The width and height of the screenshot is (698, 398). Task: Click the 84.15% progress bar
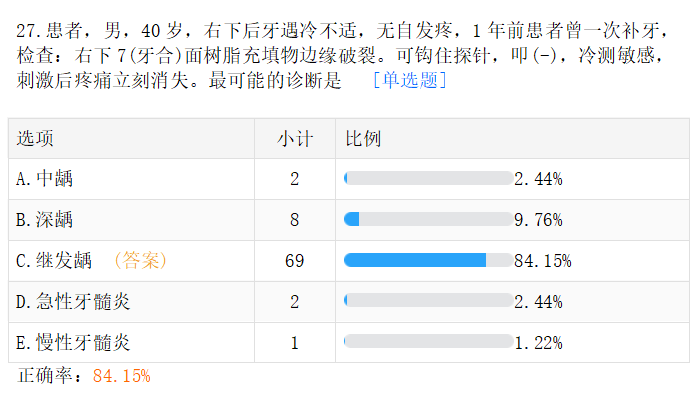[x=428, y=260]
